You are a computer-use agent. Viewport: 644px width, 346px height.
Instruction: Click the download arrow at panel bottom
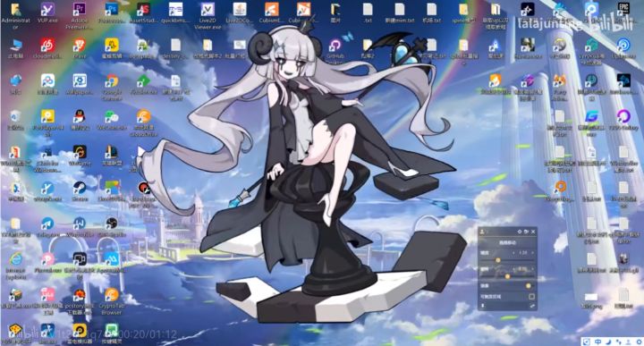[483, 306]
